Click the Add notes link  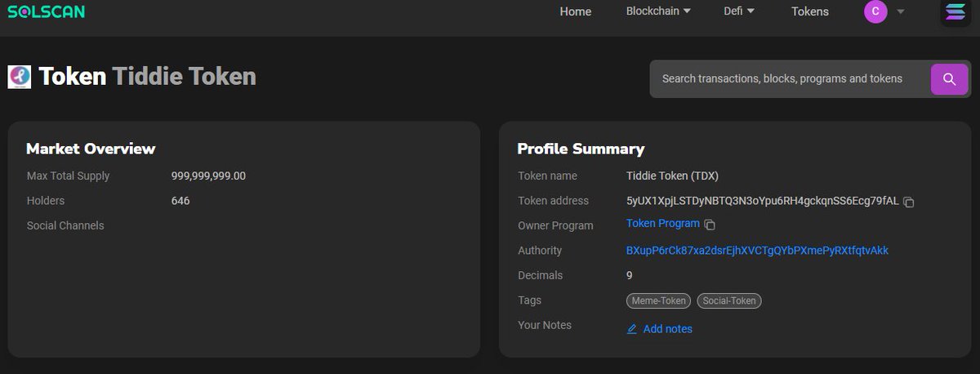(x=667, y=329)
